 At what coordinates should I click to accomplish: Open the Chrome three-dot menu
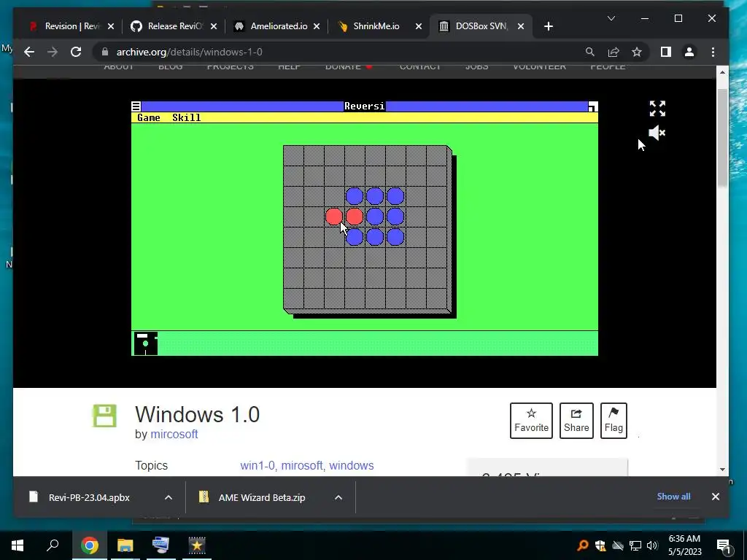click(713, 52)
